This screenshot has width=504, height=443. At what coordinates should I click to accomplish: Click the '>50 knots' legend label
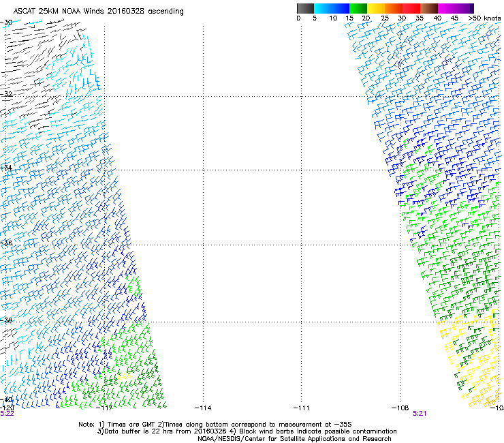[484, 18]
